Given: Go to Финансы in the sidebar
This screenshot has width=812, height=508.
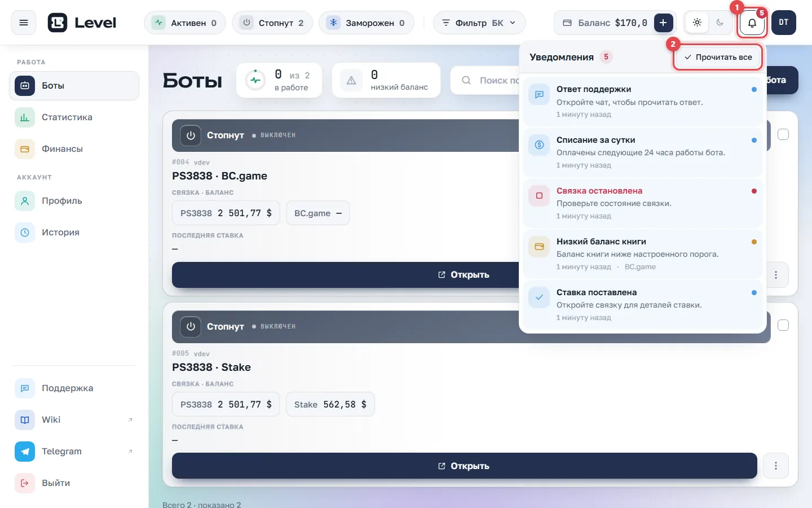Looking at the screenshot, I should [74, 149].
